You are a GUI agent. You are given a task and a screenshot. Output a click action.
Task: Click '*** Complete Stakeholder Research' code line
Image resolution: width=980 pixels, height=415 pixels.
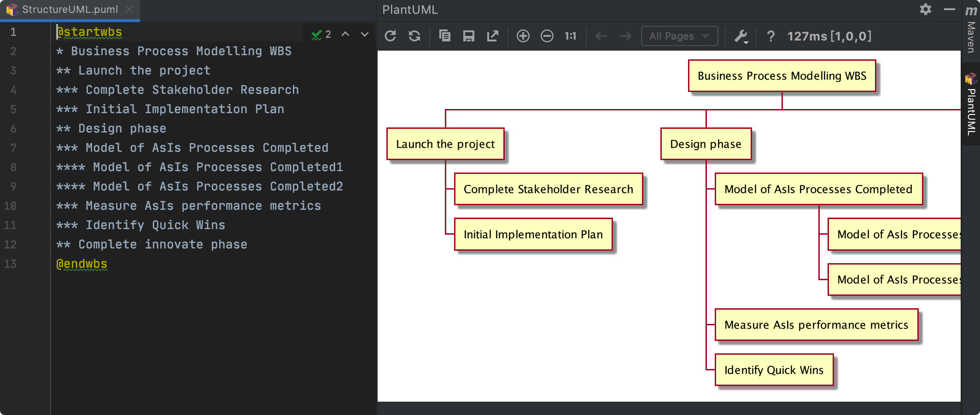click(177, 90)
